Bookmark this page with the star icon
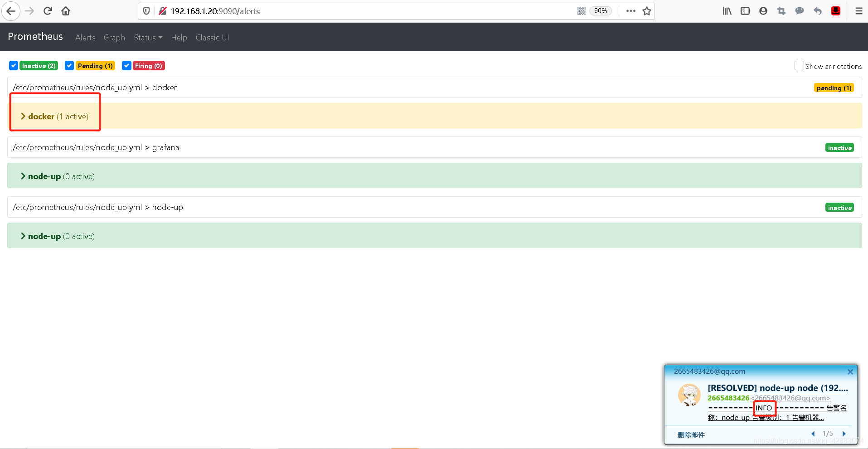Image resolution: width=868 pixels, height=449 pixels. point(647,11)
